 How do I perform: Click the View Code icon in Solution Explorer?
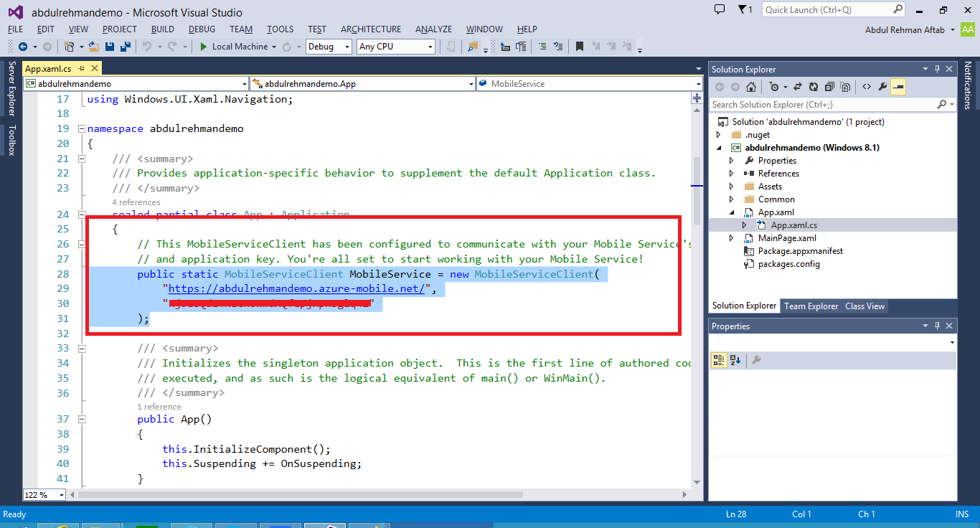pyautogui.click(x=867, y=87)
